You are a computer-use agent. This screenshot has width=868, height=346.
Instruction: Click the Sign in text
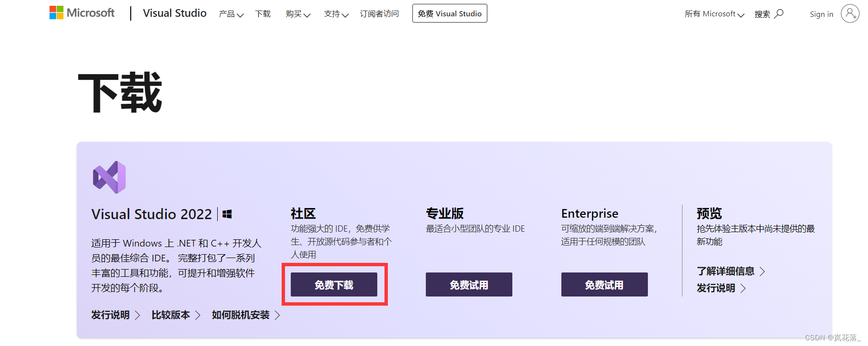[821, 14]
